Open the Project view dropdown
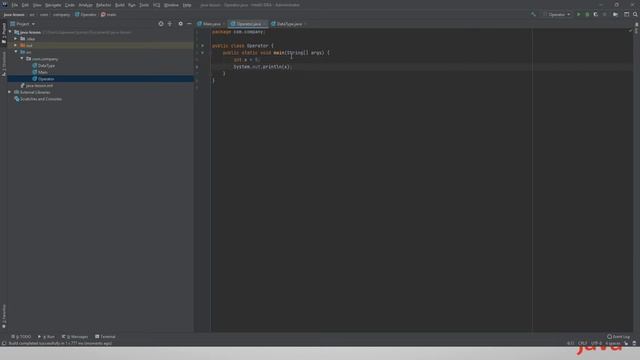The image size is (640, 360). point(23,24)
